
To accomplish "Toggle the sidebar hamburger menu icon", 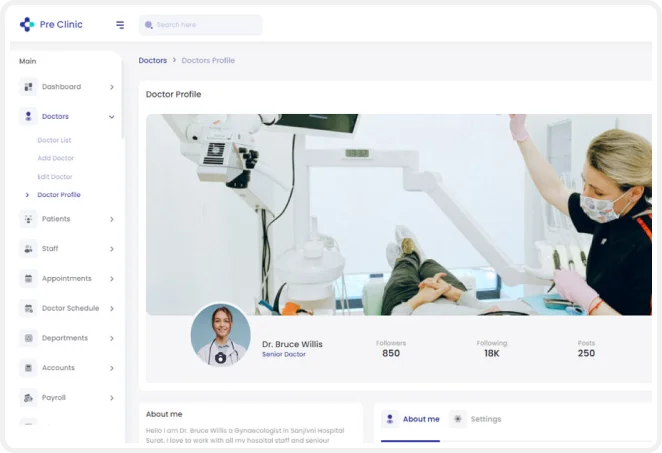I will [x=120, y=25].
